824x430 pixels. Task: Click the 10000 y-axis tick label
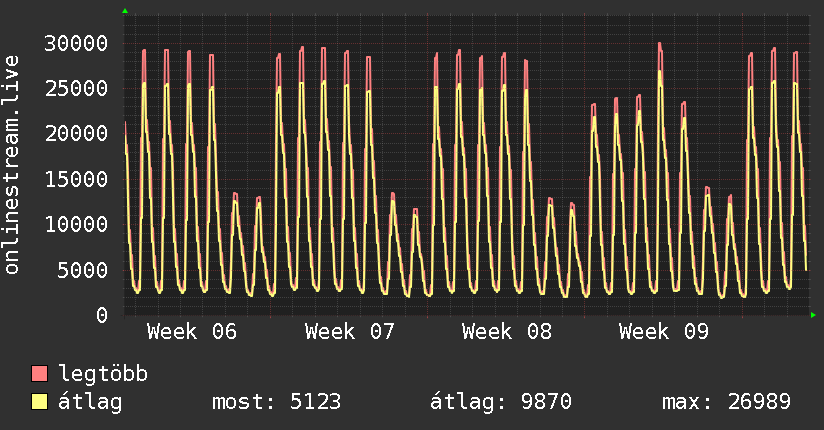tap(78, 224)
